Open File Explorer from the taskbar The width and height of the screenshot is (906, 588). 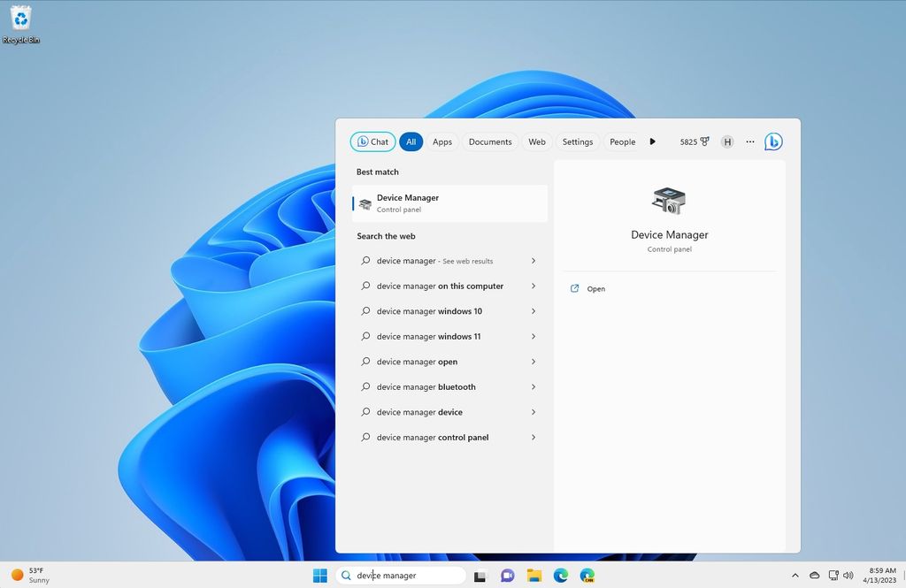click(534, 576)
